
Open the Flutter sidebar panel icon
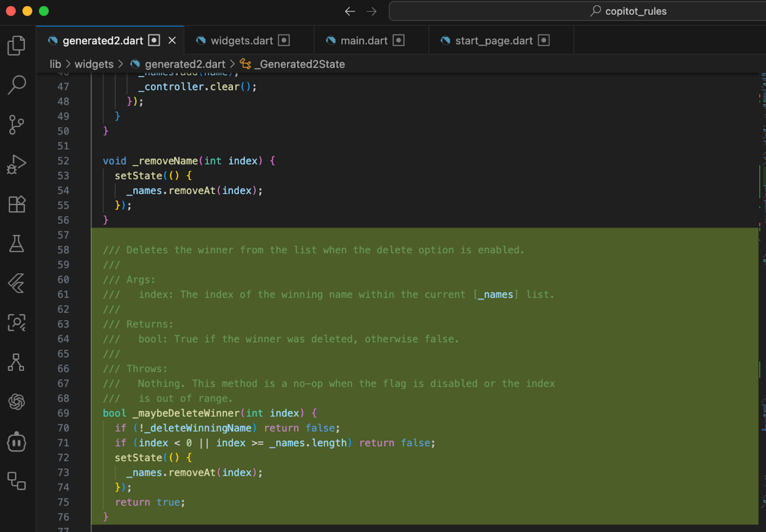pyautogui.click(x=17, y=283)
